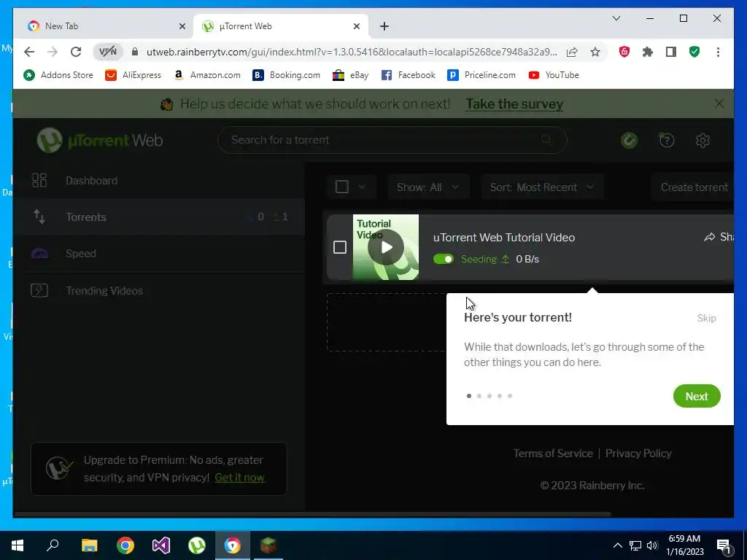Screen dimensions: 747x560
Task: Reload the page
Action: 76,52
